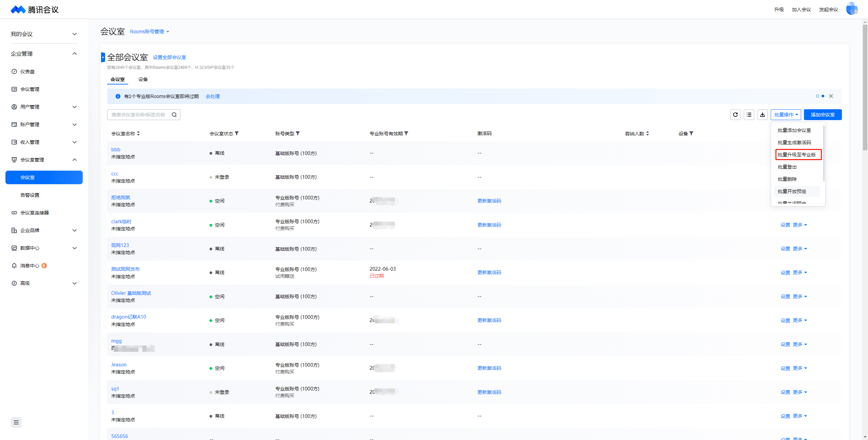Expand 企业品牌 submenu
868x440 pixels.
click(44, 230)
